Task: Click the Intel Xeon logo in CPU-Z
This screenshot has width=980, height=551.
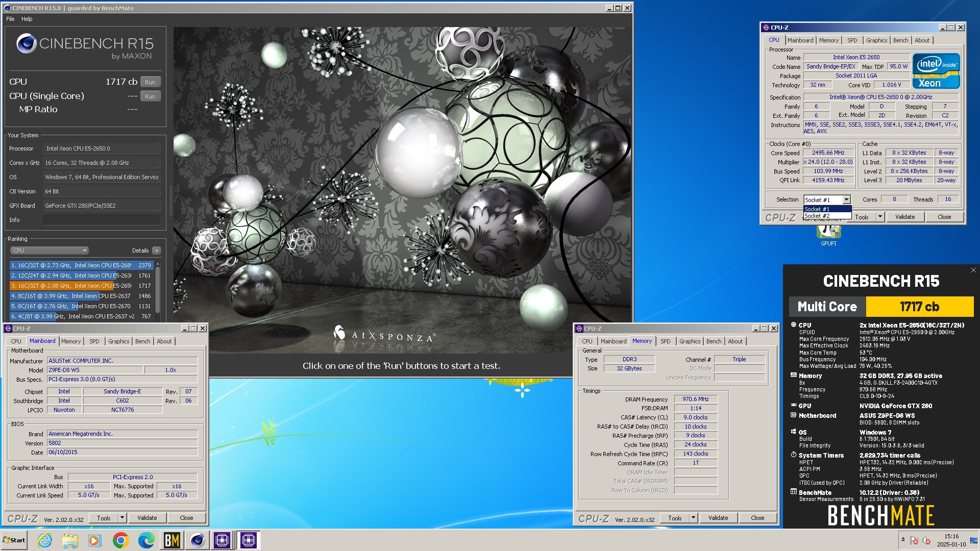Action: 936,71
